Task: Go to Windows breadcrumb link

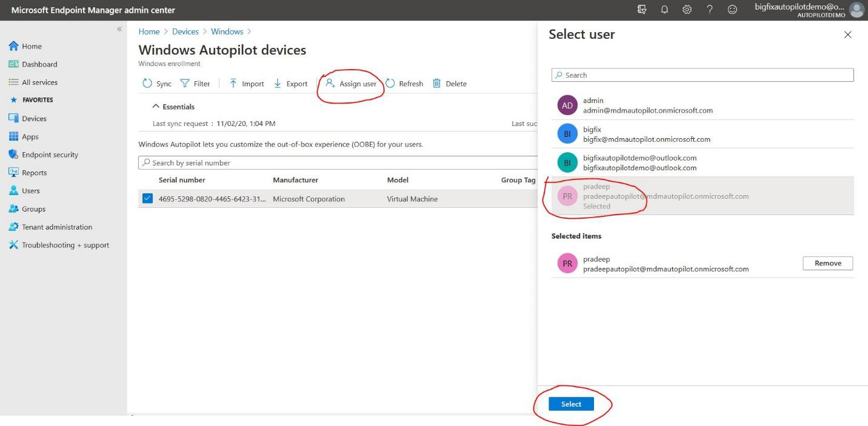Action: [227, 32]
